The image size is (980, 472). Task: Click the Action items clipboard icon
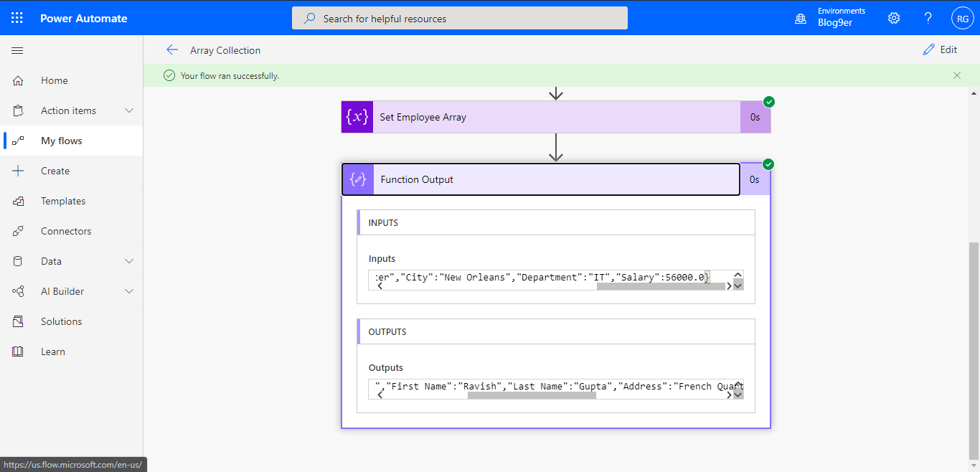coord(18,110)
